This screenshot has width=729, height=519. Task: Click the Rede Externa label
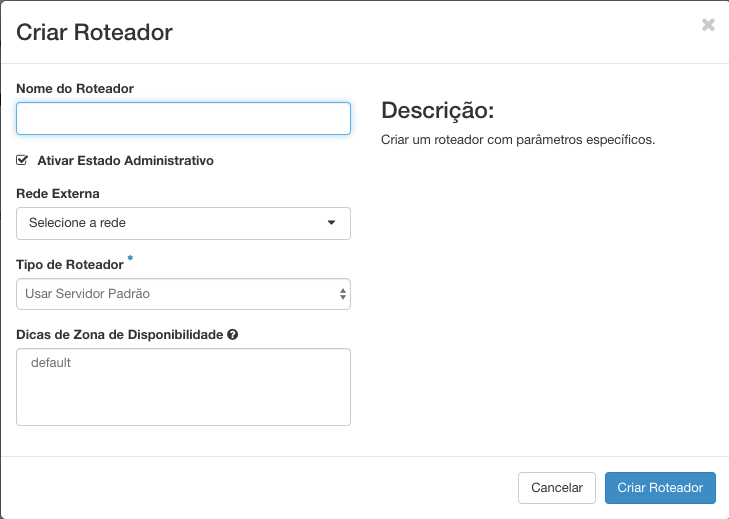58,193
